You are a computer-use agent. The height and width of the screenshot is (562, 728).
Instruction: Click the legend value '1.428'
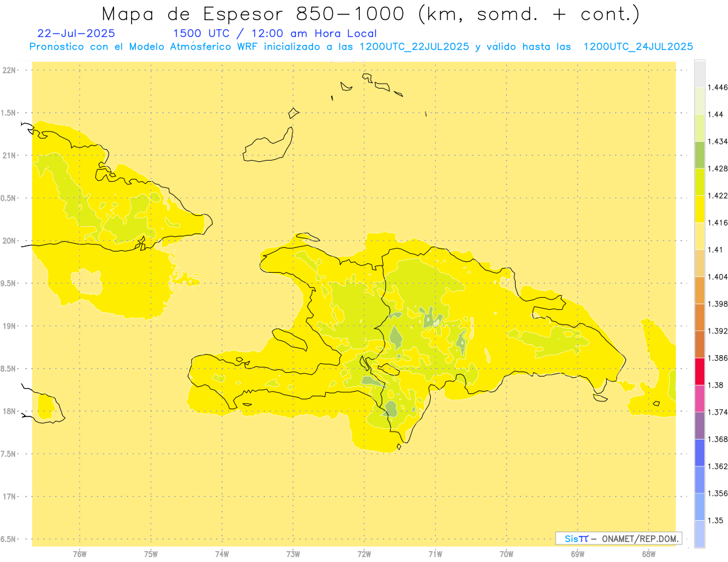tap(718, 169)
